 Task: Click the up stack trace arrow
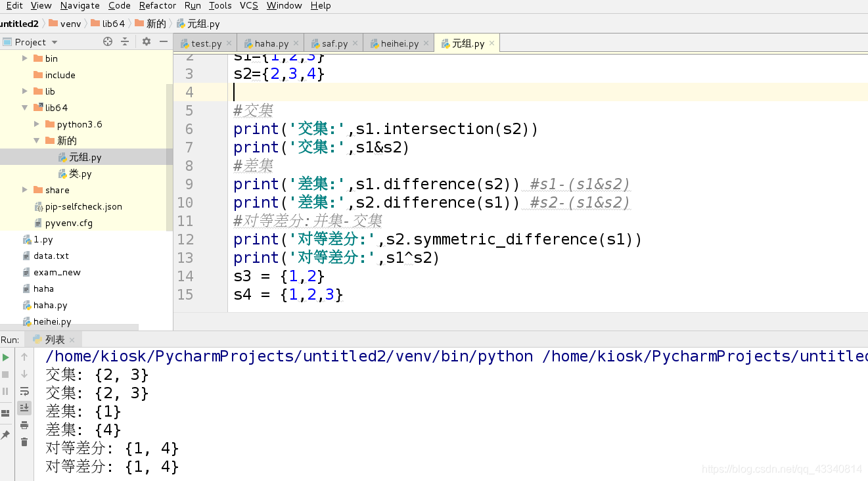pos(24,357)
